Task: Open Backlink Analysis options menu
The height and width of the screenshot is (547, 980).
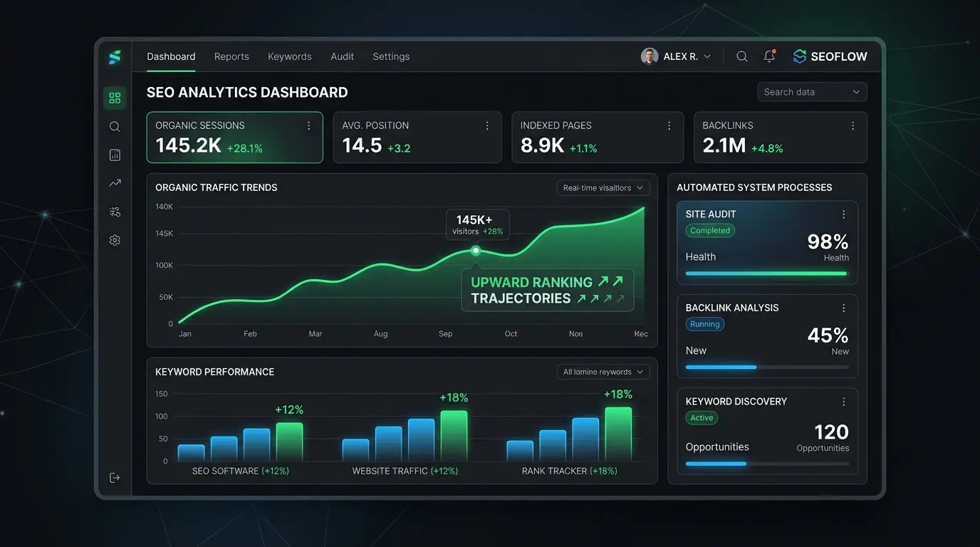Action: 844,308
